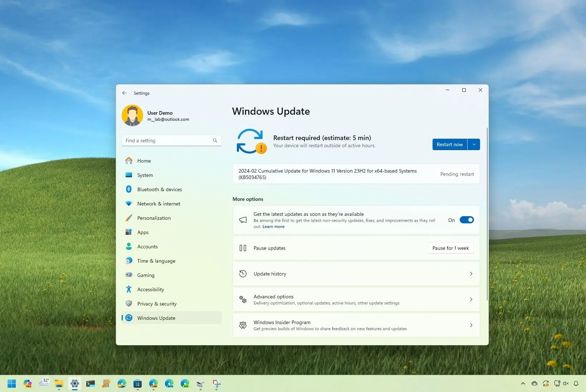Viewport: 586px width, 392px height.
Task: Open Advanced options
Action: coord(356,299)
